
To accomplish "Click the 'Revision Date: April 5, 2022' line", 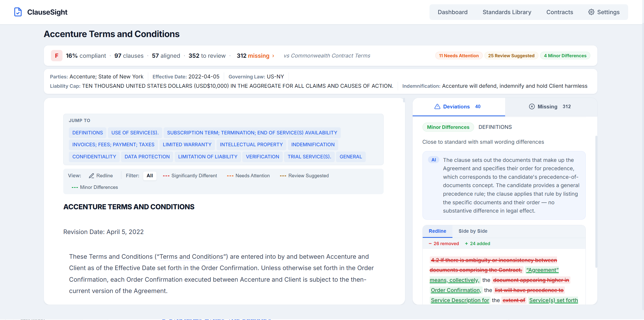I will click(x=103, y=232).
